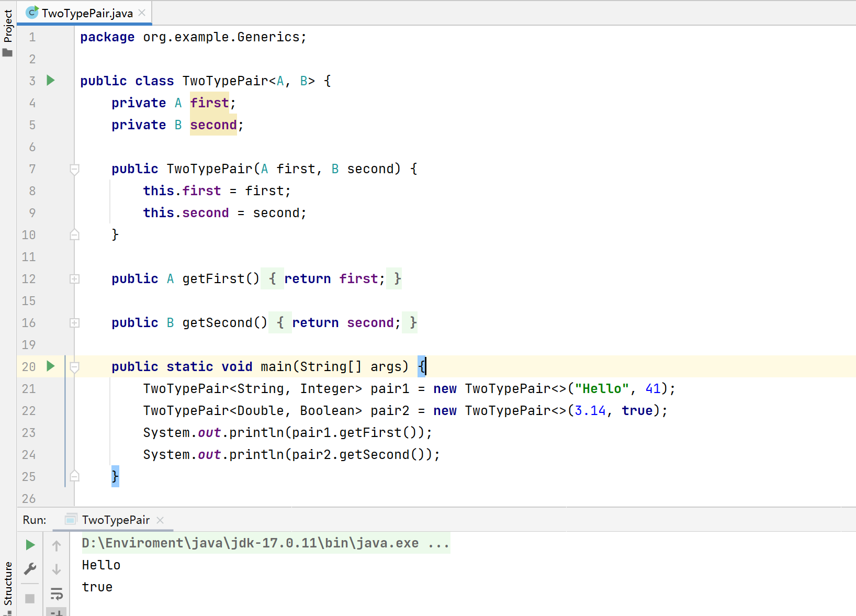The image size is (856, 616).
Task: Close the TwoTypePair.java editor tab
Action: [142, 13]
